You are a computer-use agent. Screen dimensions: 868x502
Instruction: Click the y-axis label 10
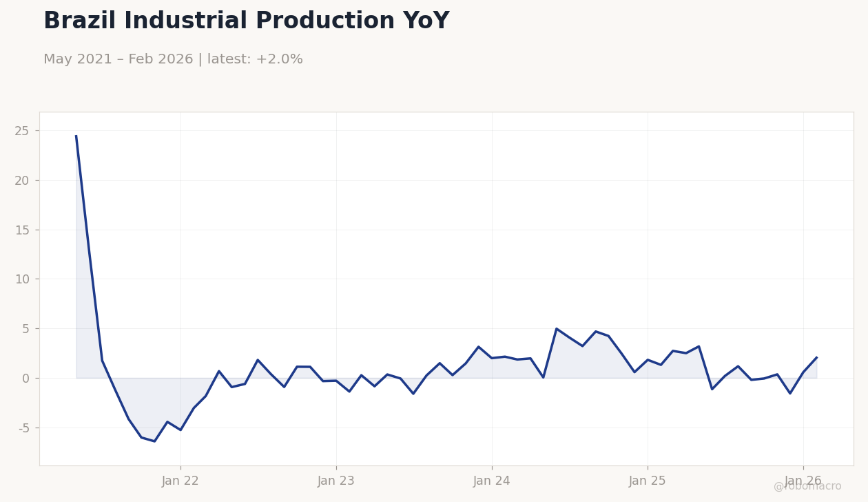coord(22,279)
